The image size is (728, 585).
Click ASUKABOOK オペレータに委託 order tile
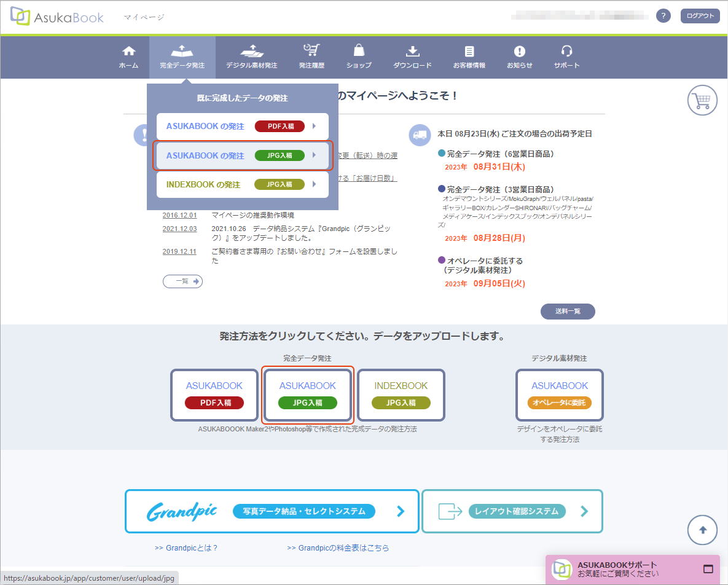click(560, 395)
